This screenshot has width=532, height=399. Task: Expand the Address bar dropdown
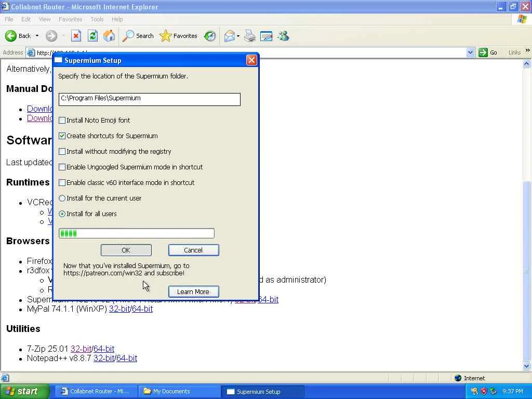pyautogui.click(x=470, y=52)
